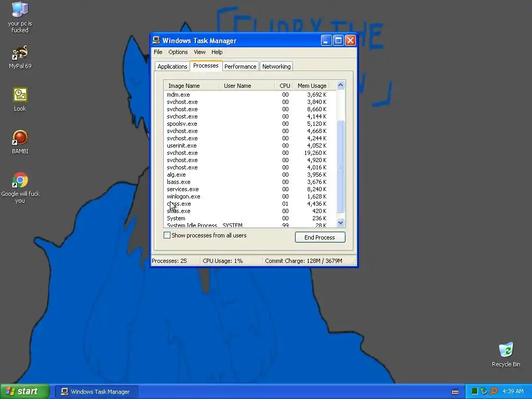Select the services.exe process

(x=250, y=189)
